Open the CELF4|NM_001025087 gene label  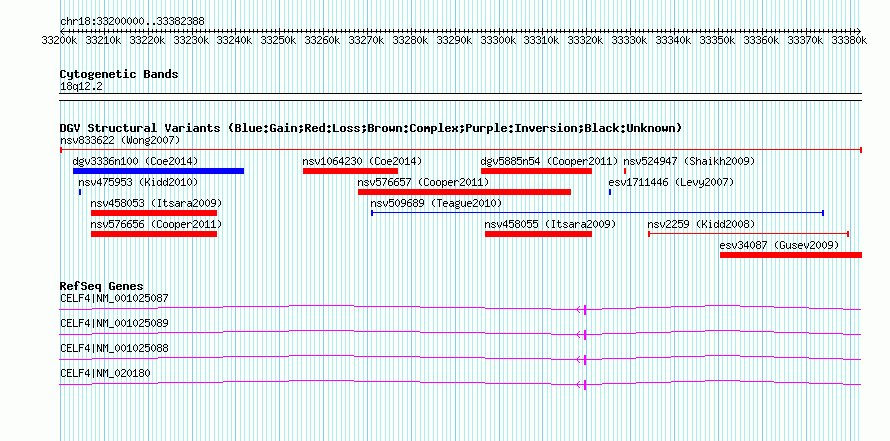coord(114,297)
